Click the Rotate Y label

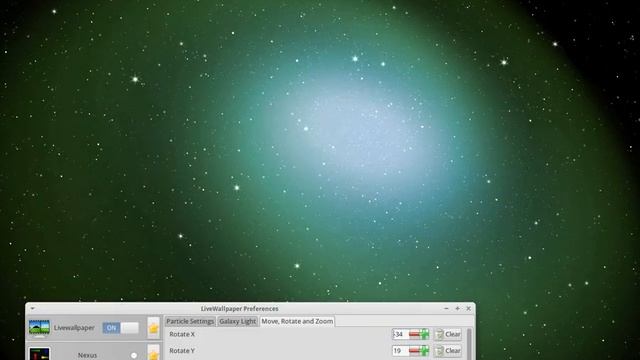point(182,351)
